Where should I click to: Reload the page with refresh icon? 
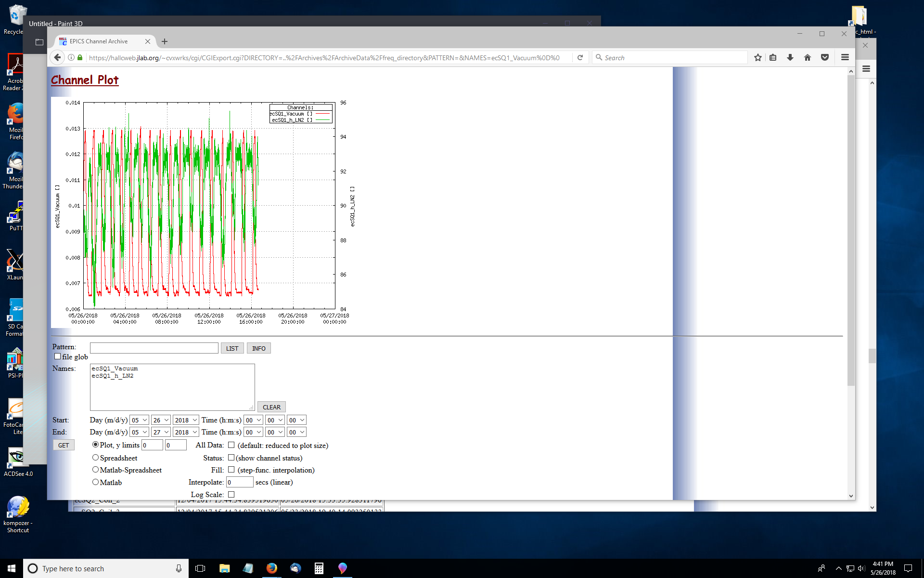[580, 58]
